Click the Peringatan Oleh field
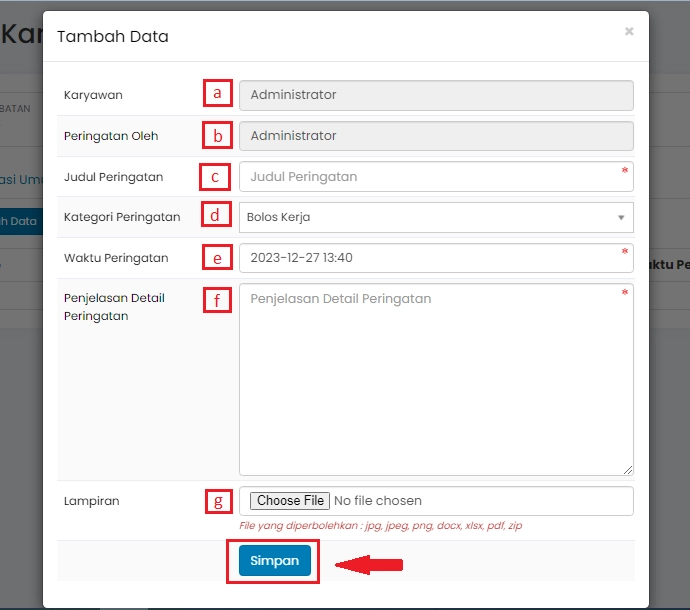Screen dimensions: 690x610 tap(435, 136)
